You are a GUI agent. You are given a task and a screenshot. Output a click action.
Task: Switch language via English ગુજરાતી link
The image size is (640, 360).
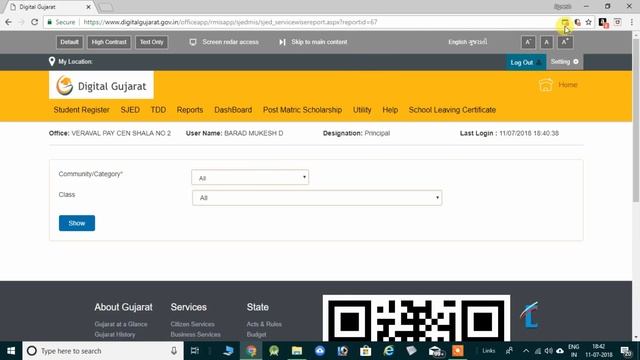468,42
